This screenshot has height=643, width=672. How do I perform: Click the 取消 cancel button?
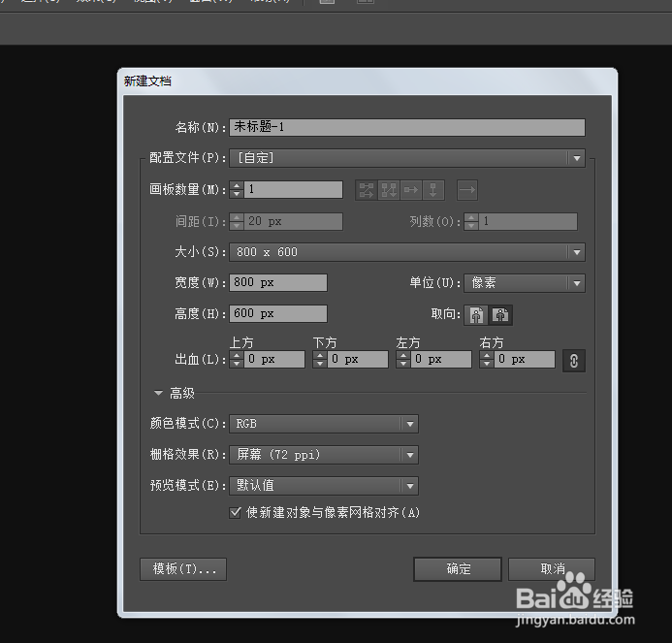[x=552, y=569]
